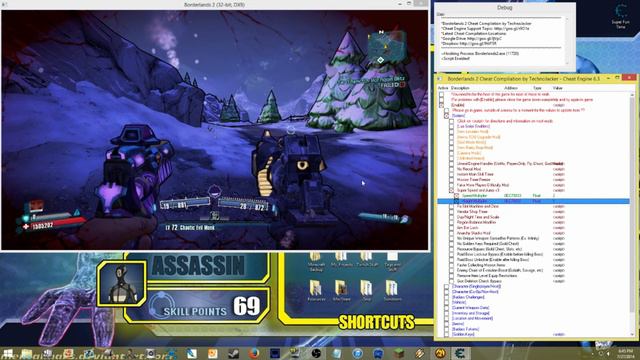Image resolution: width=640 pixels, height=360 pixels.
Task: Open the My Projects desktop folder
Action: click(x=341, y=261)
